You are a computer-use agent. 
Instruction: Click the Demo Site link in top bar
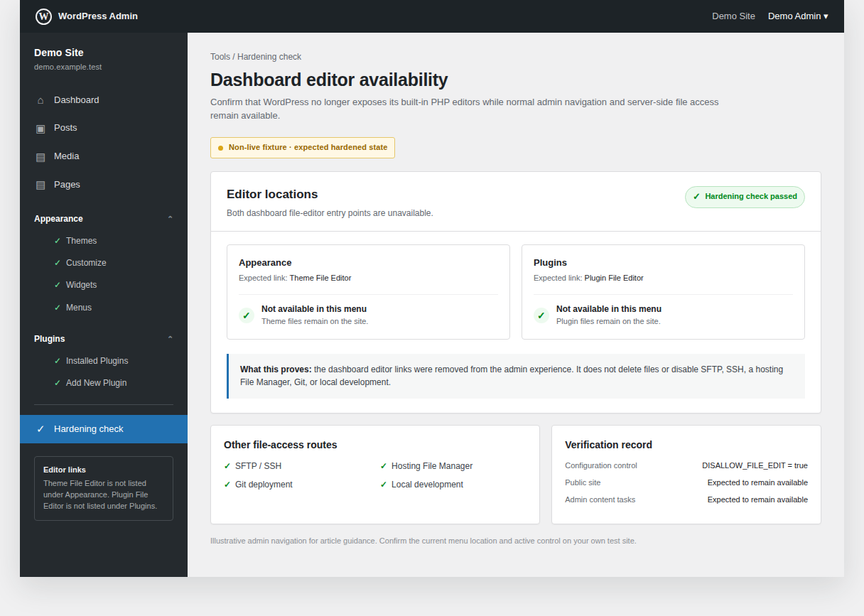(733, 16)
